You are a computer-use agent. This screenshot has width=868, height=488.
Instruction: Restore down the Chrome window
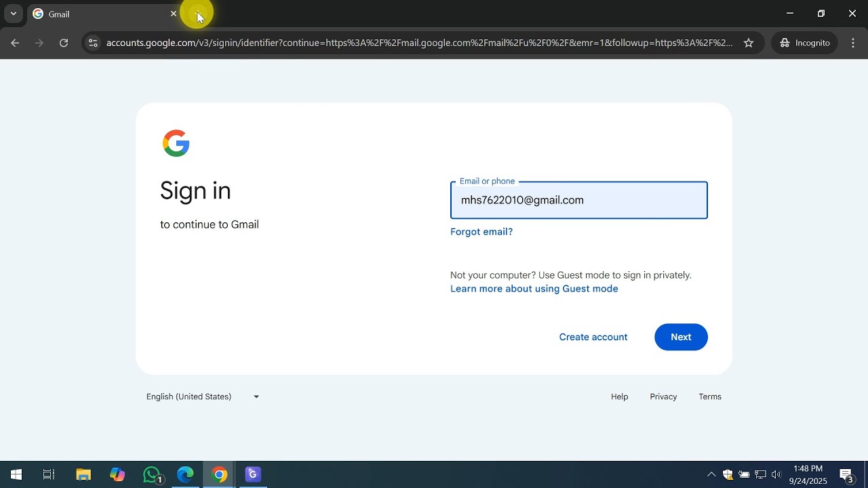tap(821, 14)
